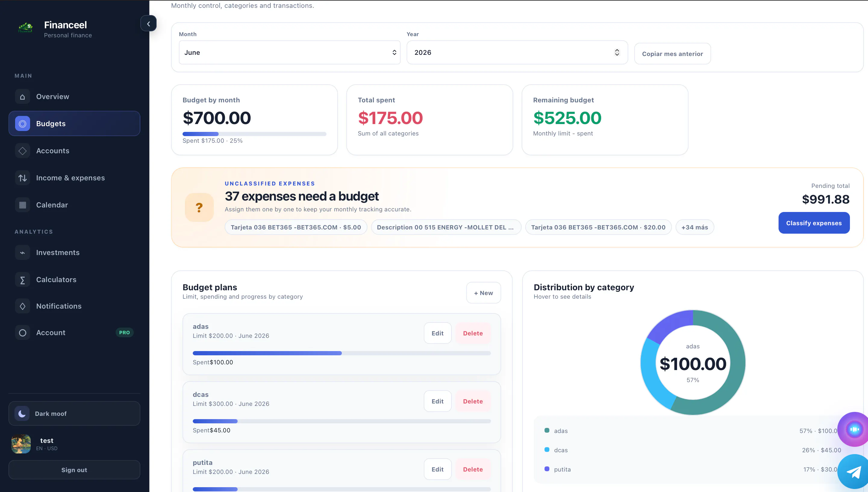Screen dimensions: 868x492
Task: Click the adas teal legend dot
Action: [547, 431]
